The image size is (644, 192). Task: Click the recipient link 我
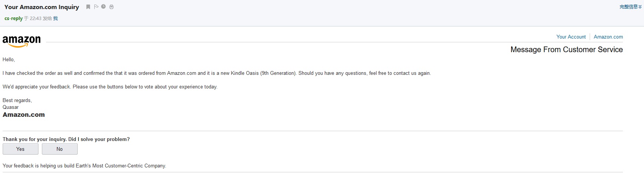pyautogui.click(x=55, y=19)
